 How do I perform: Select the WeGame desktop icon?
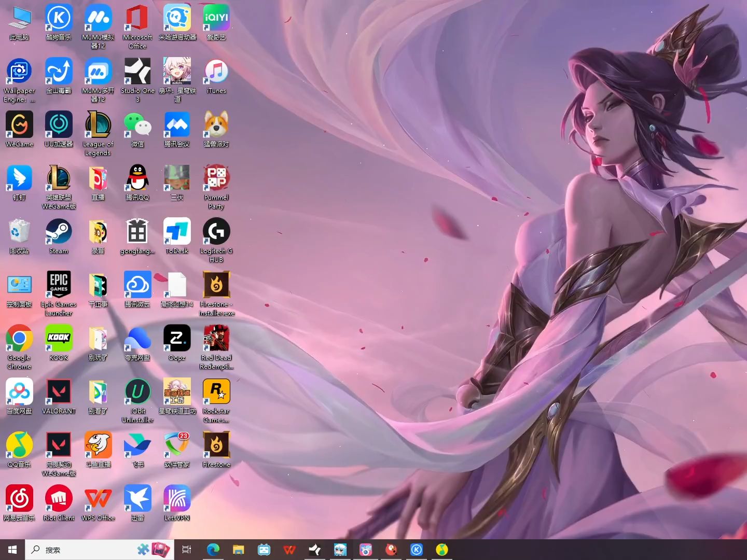pos(19,130)
